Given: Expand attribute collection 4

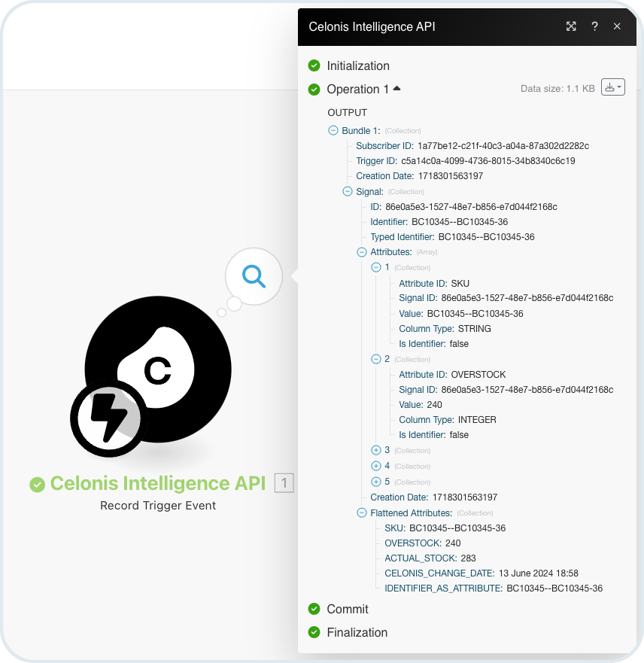Looking at the screenshot, I should (x=376, y=466).
